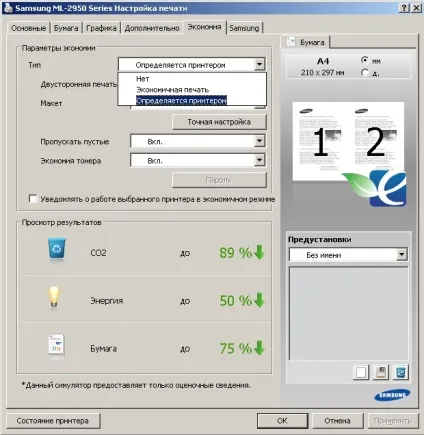Select the мм units radio button
Image resolution: width=424 pixels, height=435 pixels.
(365, 60)
